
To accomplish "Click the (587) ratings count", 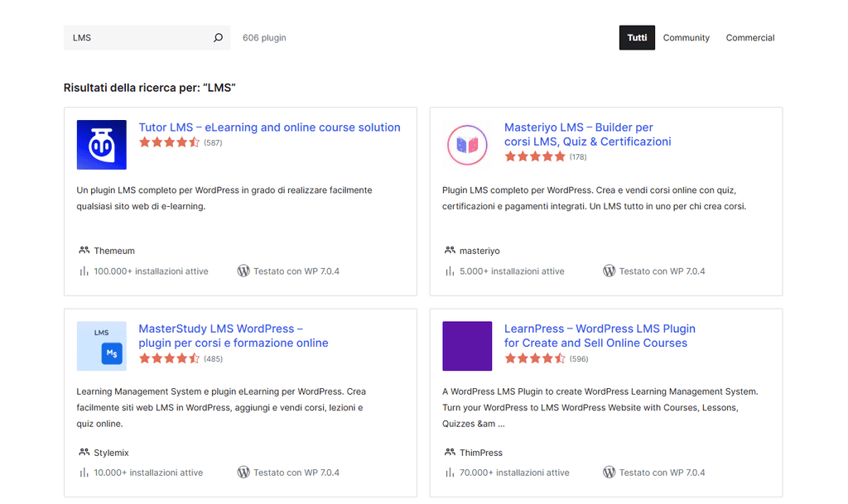I will pos(213,142).
